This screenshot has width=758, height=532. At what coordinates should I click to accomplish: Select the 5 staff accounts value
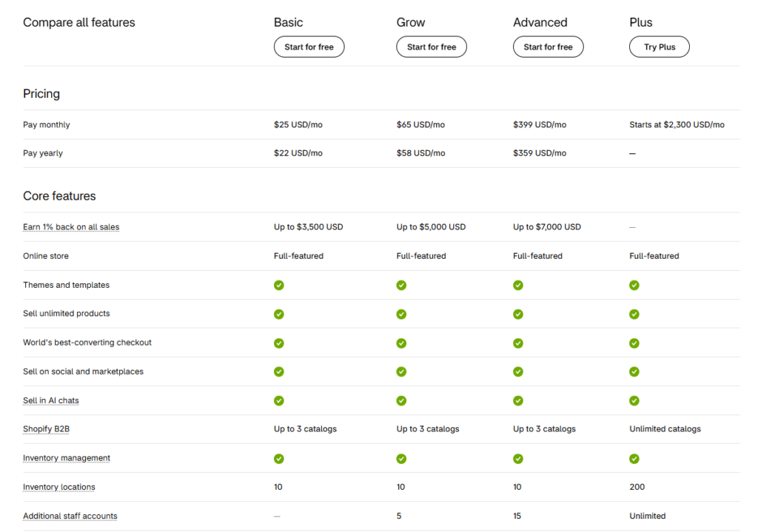[x=399, y=516]
